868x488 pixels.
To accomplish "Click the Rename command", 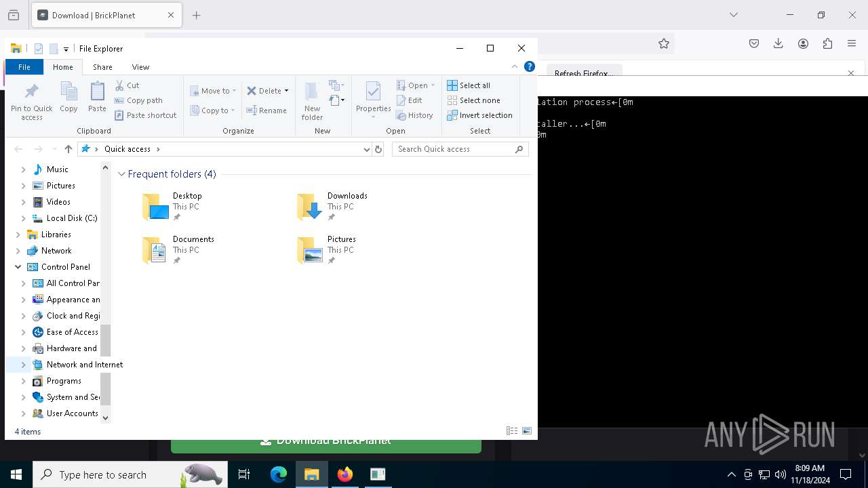I will 267,110.
